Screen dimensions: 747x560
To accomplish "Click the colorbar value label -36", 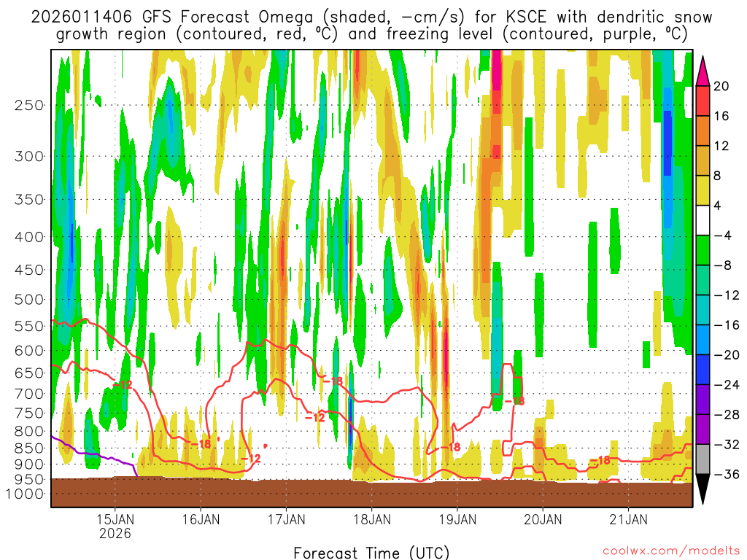I will tap(727, 474).
